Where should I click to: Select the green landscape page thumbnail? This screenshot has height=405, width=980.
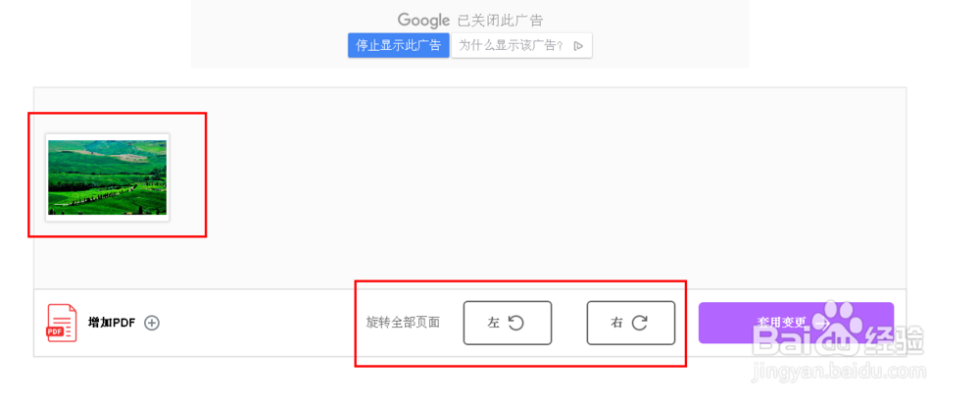pos(108,177)
